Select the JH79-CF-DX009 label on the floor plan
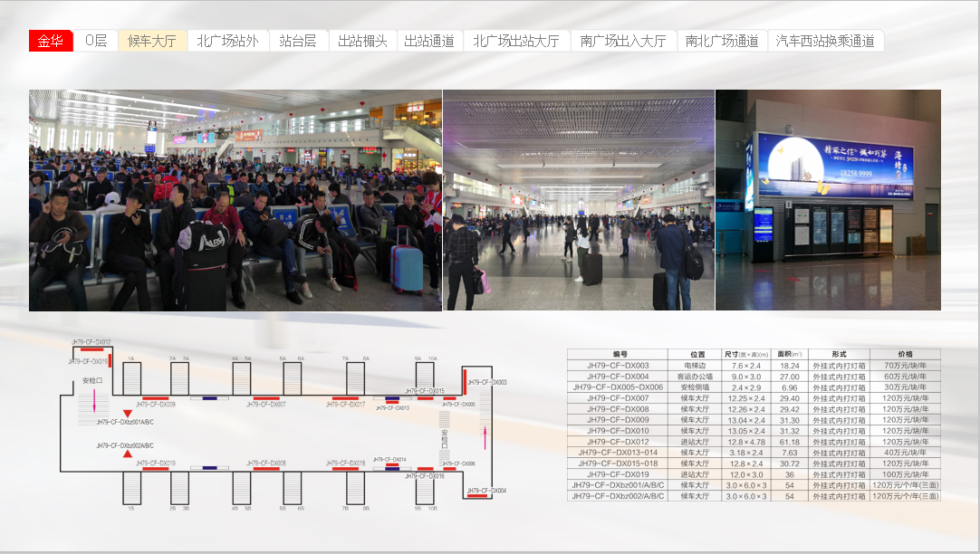 coord(156,405)
